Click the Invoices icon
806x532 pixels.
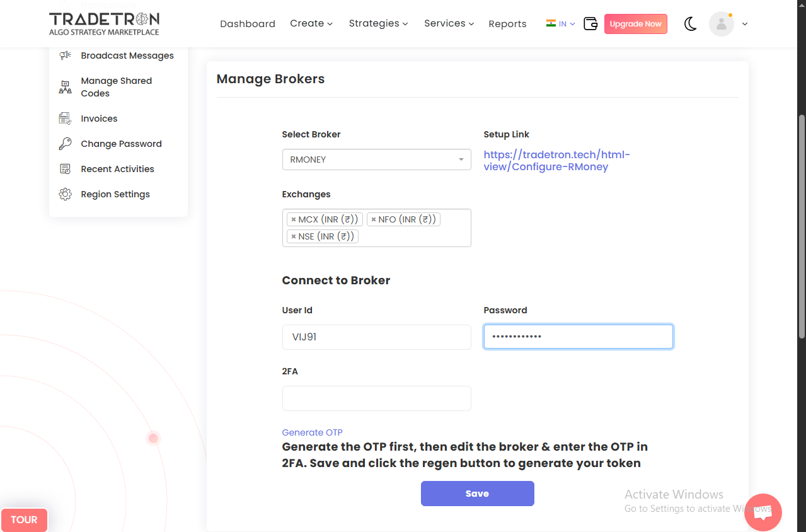(x=65, y=119)
